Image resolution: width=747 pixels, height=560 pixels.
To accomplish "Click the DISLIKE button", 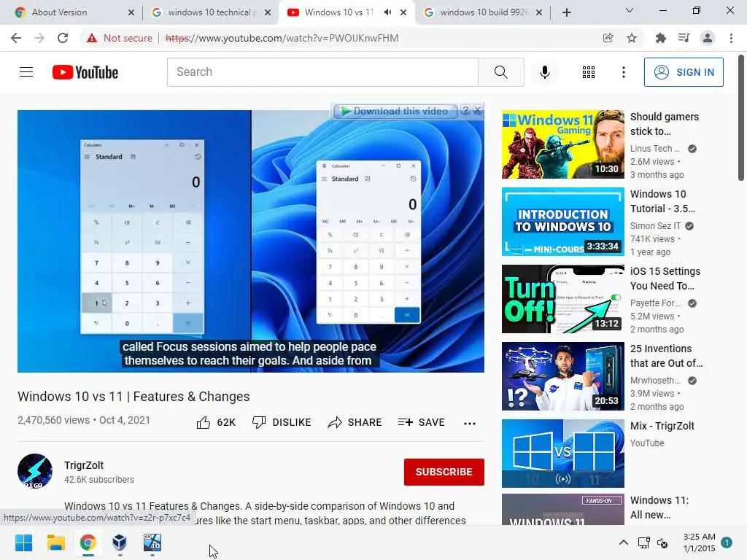I will click(282, 422).
